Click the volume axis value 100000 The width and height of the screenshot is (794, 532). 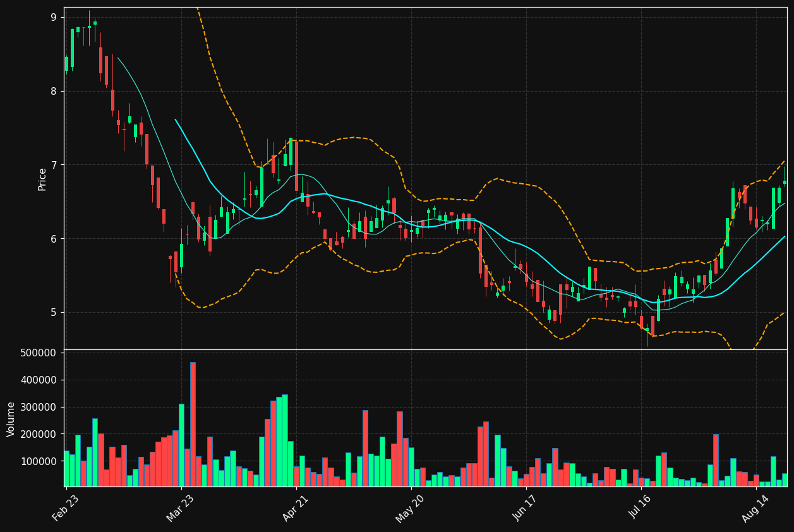click(39, 461)
